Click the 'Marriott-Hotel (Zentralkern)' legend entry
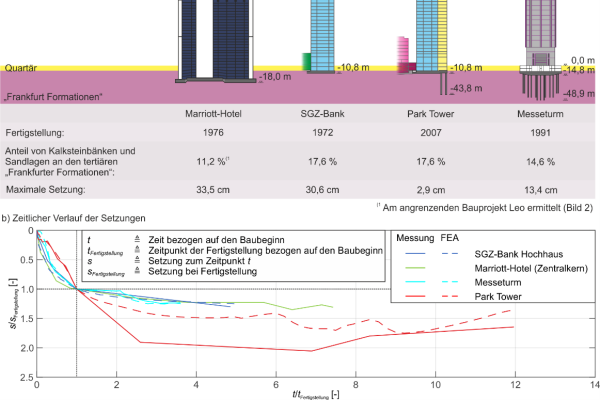This screenshot has width=600, height=400. tap(531, 268)
